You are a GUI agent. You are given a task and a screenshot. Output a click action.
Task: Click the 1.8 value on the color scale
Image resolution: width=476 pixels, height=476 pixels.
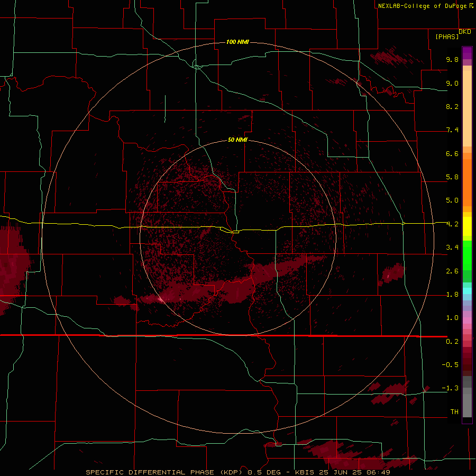pos(452,295)
